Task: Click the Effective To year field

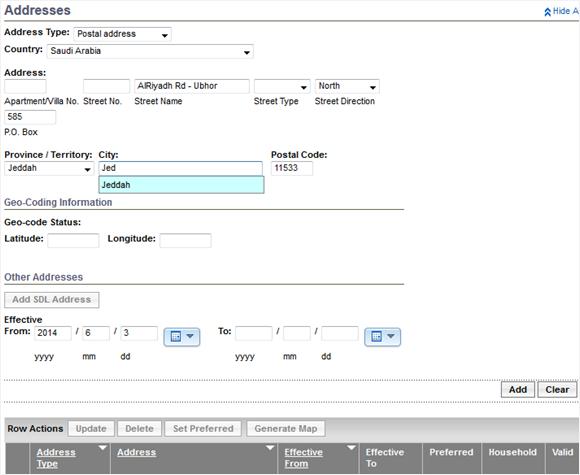Action: 254,333
